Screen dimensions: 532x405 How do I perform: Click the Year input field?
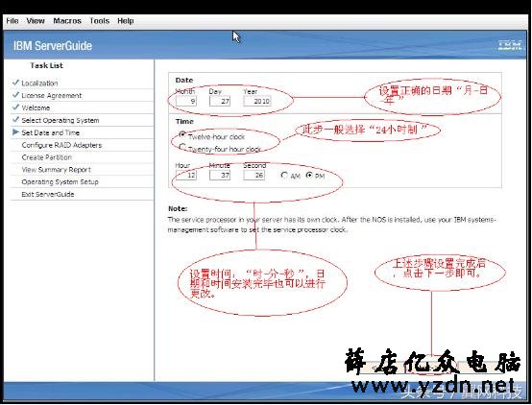pos(257,101)
